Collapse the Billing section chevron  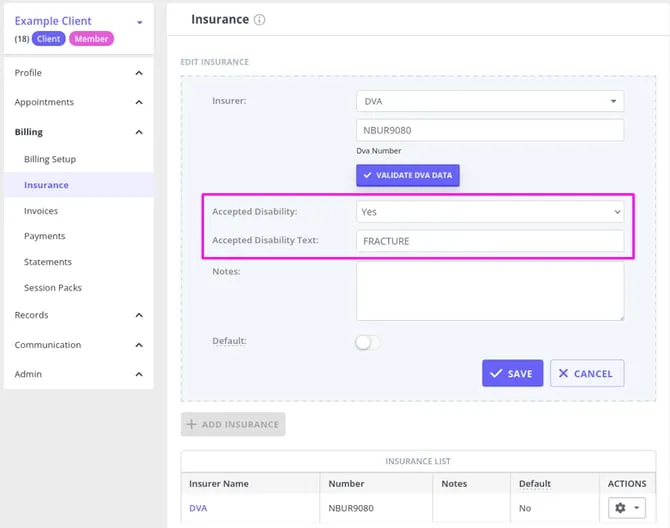click(x=139, y=132)
